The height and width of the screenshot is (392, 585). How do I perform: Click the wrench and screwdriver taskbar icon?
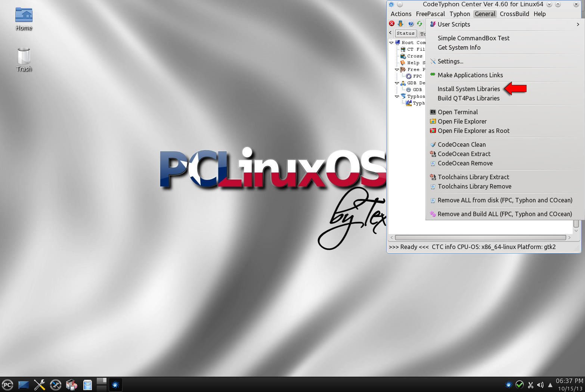click(39, 385)
